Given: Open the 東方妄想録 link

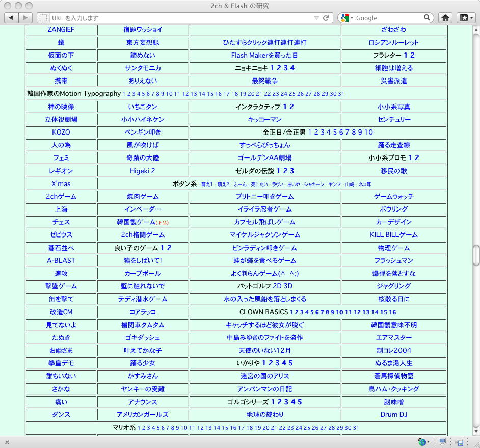Looking at the screenshot, I should pos(143,43).
